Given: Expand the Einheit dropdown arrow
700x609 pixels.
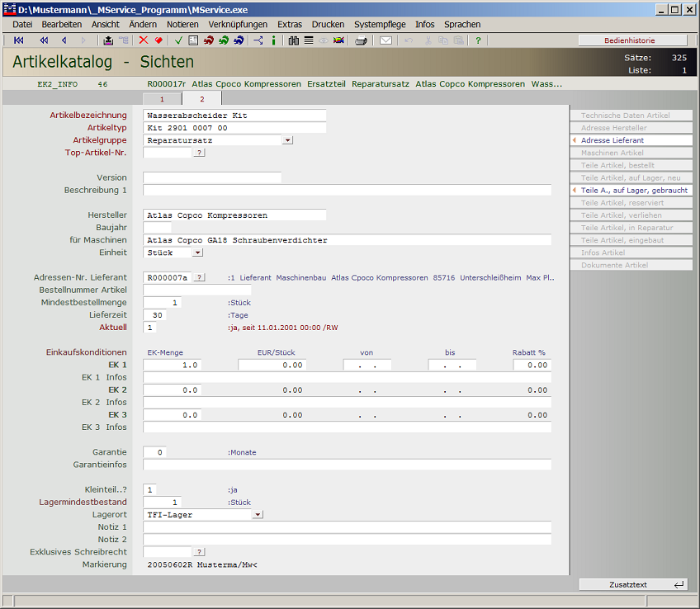Looking at the screenshot, I should 196,253.
